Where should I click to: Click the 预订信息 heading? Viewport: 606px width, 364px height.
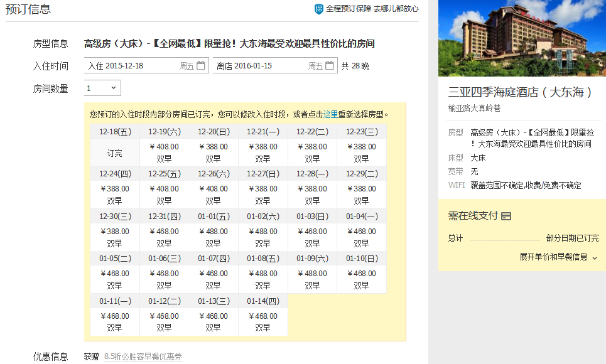coord(28,9)
